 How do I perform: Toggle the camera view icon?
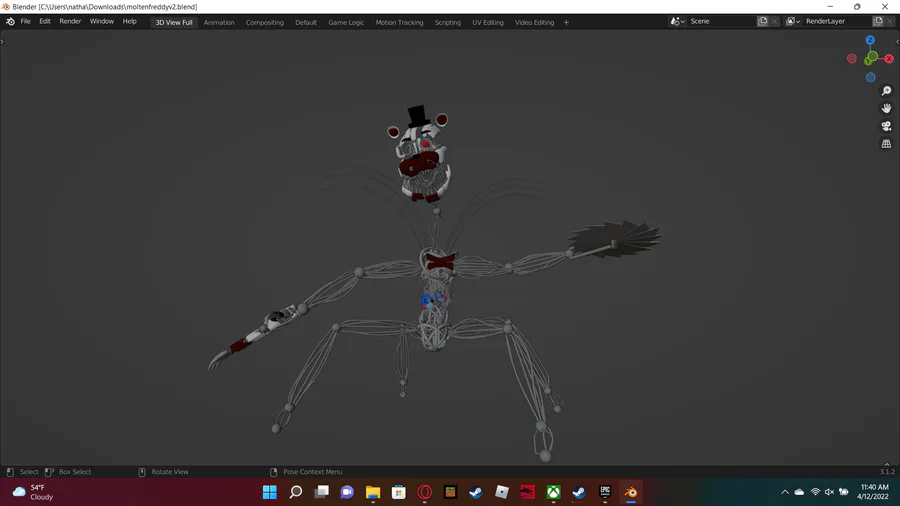tap(886, 126)
